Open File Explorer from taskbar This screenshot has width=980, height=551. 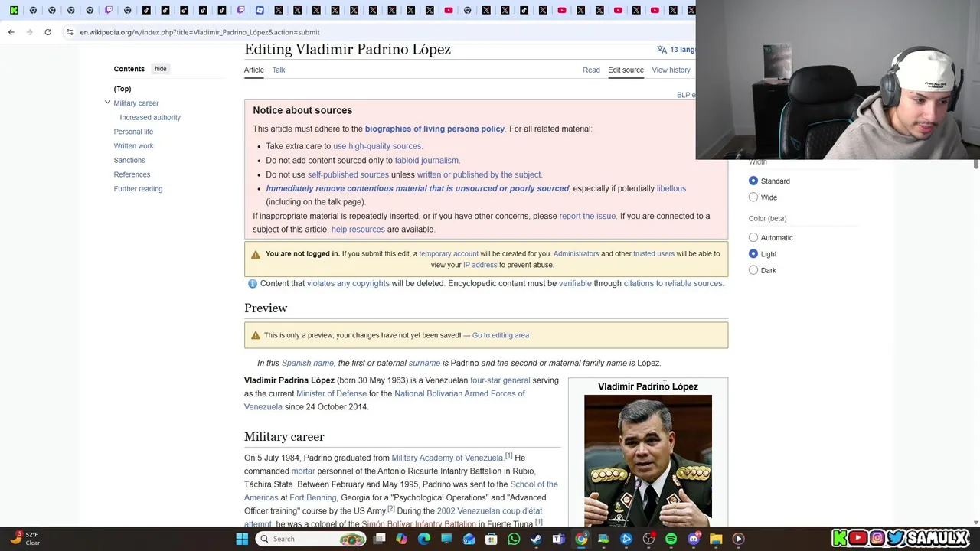coord(716,539)
